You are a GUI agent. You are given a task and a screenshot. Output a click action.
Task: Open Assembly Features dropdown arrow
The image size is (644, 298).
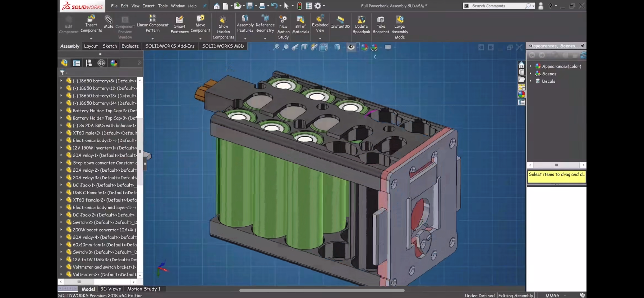(x=245, y=39)
